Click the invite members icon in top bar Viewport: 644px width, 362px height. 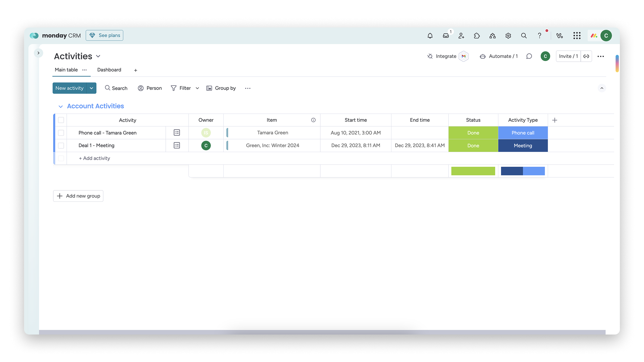pos(461,36)
